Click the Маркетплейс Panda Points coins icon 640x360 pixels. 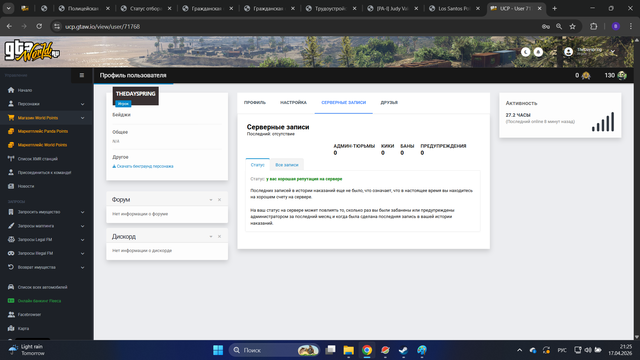[11, 131]
